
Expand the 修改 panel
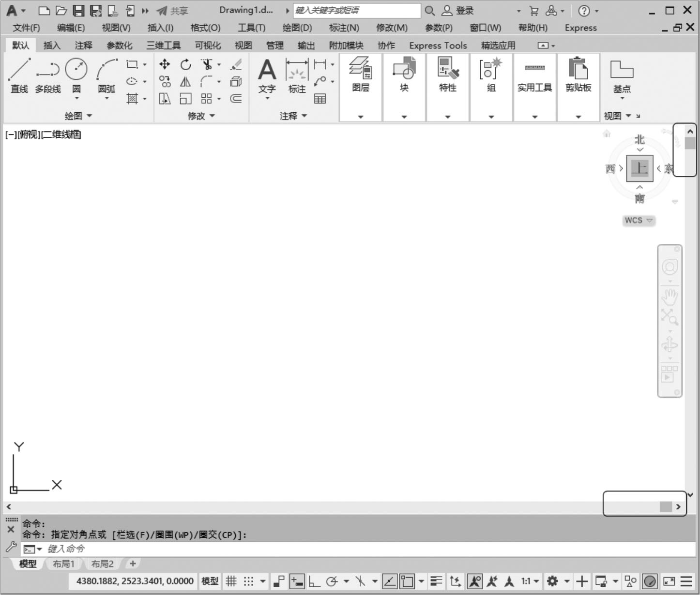pos(201,116)
